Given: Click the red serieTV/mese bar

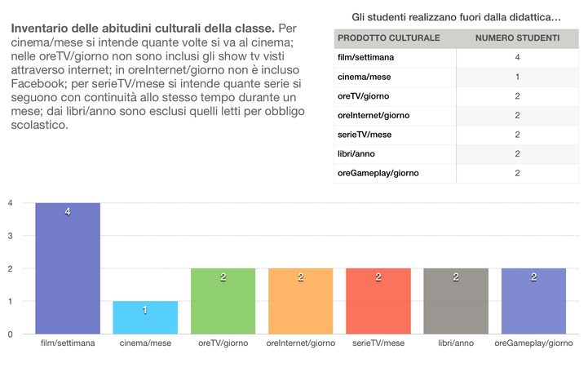Looking at the screenshot, I should coord(378,301).
